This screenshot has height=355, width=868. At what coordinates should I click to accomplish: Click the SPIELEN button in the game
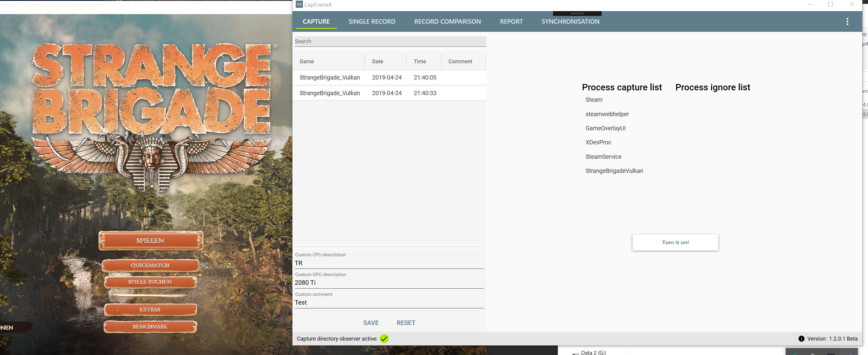pyautogui.click(x=150, y=240)
